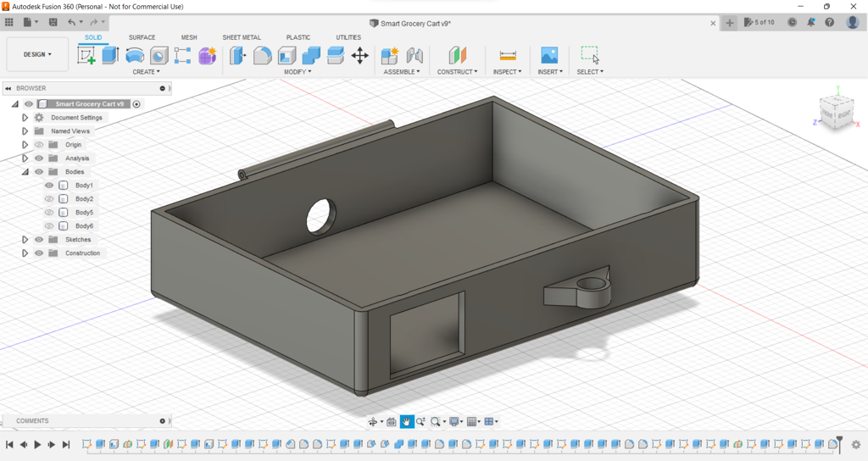Image resolution: width=868 pixels, height=461 pixels.
Task: Click the Extrude tool icon
Action: point(110,56)
